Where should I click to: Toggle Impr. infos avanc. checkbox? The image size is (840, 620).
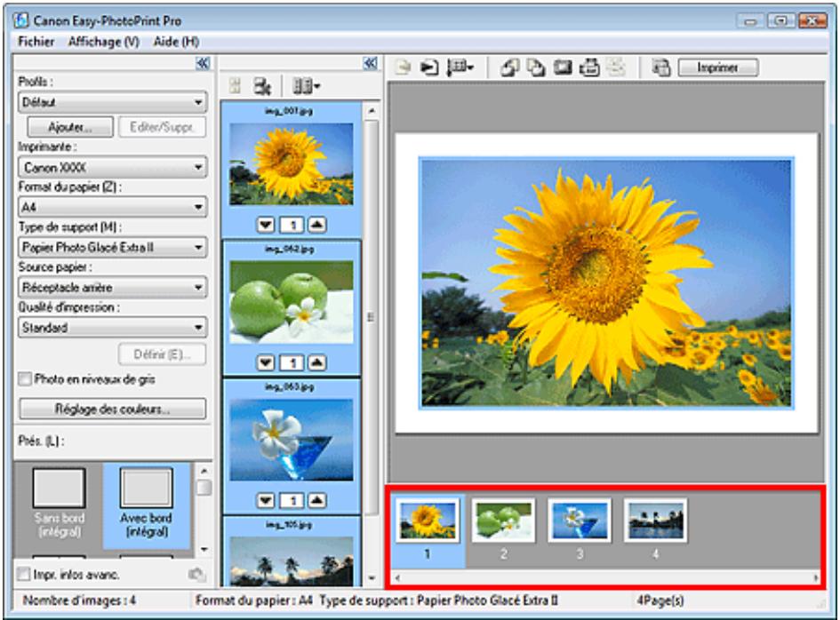click(24, 575)
